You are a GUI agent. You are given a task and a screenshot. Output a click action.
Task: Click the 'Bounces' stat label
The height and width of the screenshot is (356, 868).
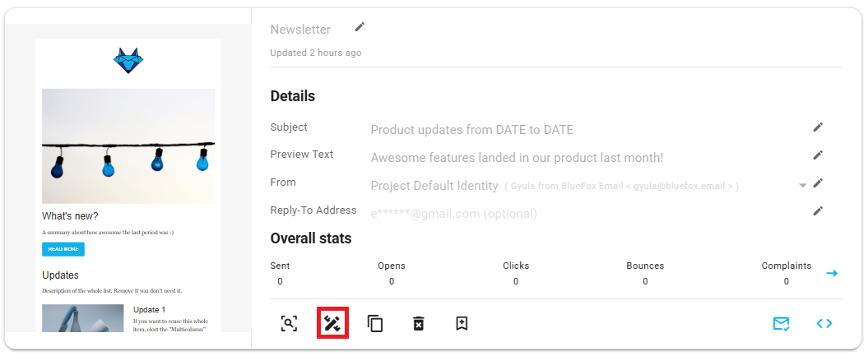click(x=645, y=266)
